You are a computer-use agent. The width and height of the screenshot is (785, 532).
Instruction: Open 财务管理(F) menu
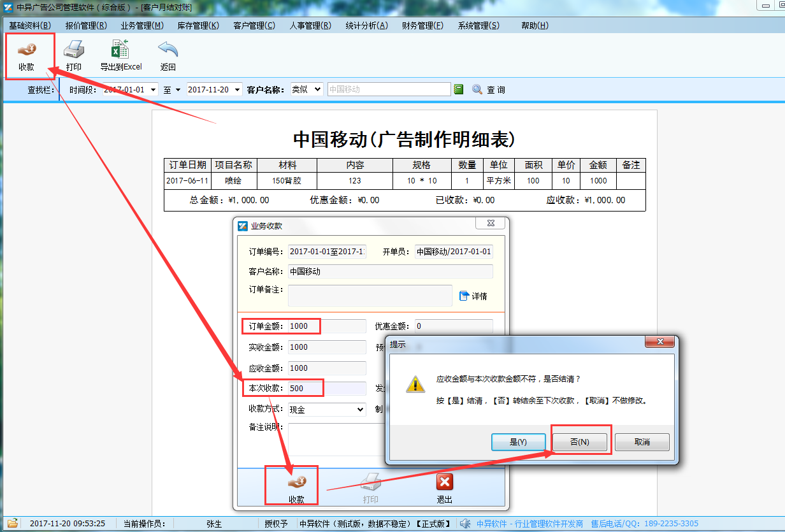pyautogui.click(x=422, y=25)
